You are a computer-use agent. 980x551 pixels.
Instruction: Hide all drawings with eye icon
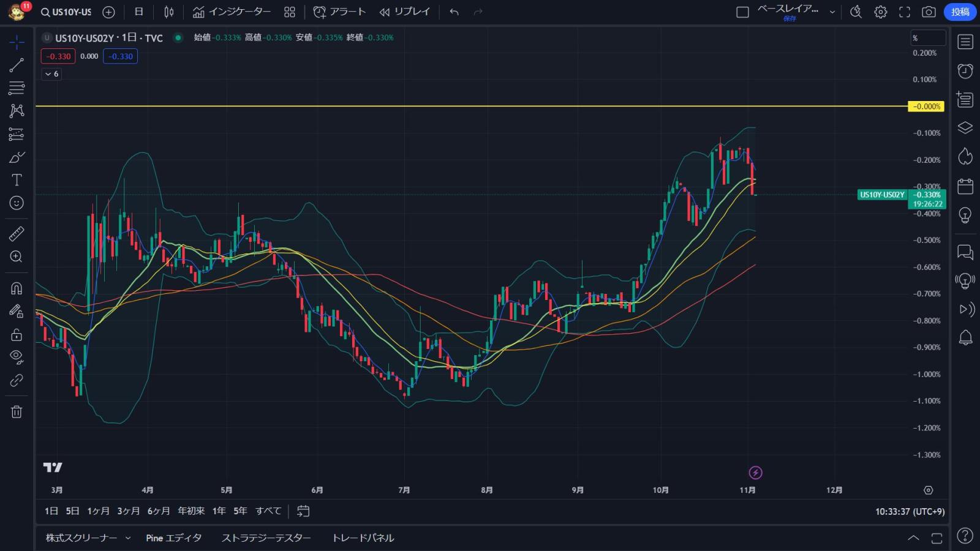click(x=17, y=357)
